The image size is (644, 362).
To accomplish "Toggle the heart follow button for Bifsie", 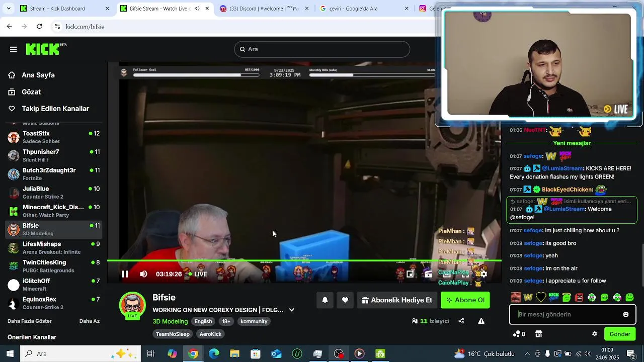I will tap(345, 300).
